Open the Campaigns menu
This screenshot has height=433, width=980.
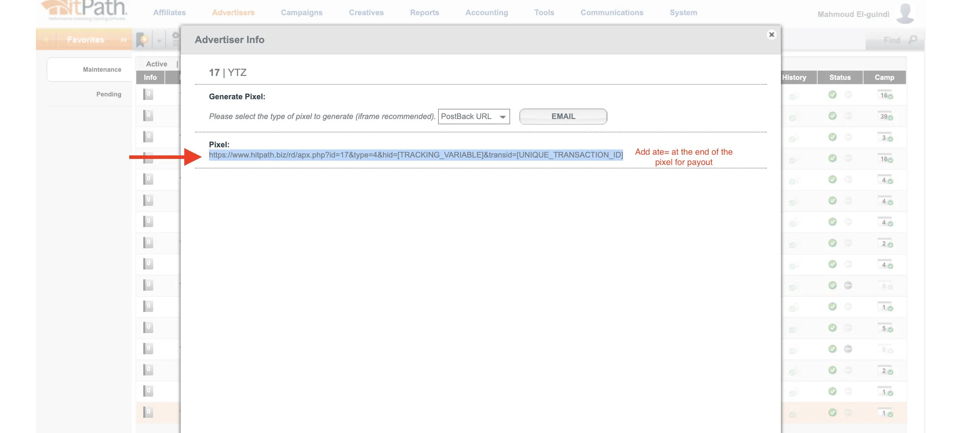[x=301, y=13]
